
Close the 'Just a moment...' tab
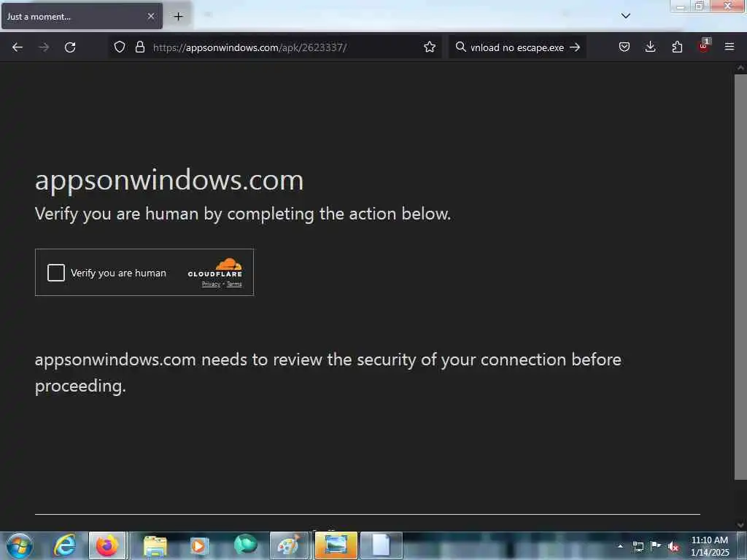tap(150, 16)
